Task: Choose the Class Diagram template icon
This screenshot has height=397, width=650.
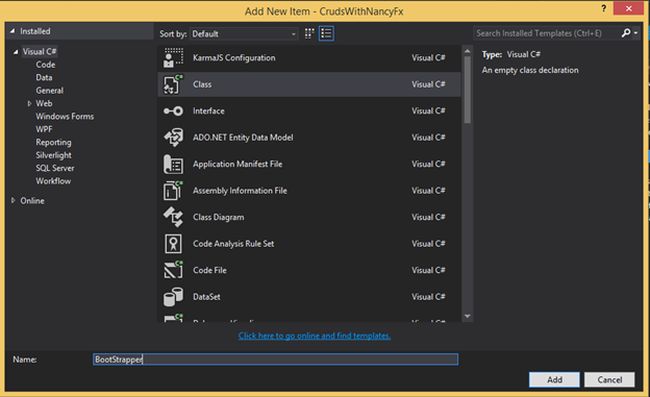Action: coord(173,217)
